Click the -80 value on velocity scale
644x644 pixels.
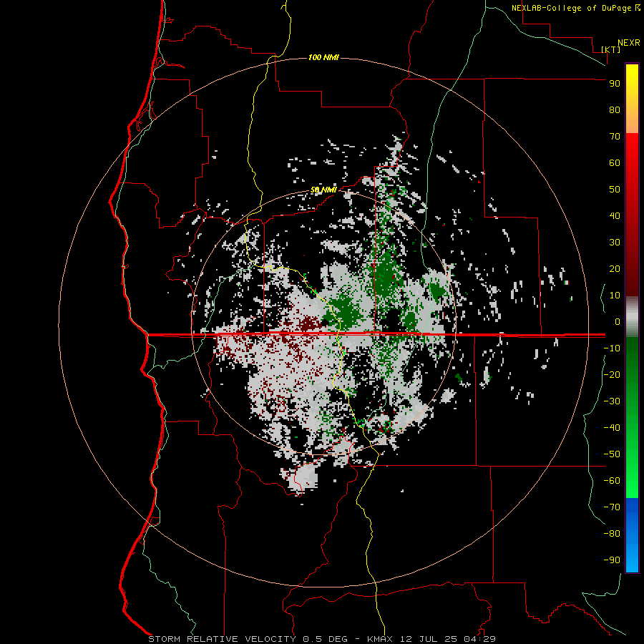click(x=612, y=534)
